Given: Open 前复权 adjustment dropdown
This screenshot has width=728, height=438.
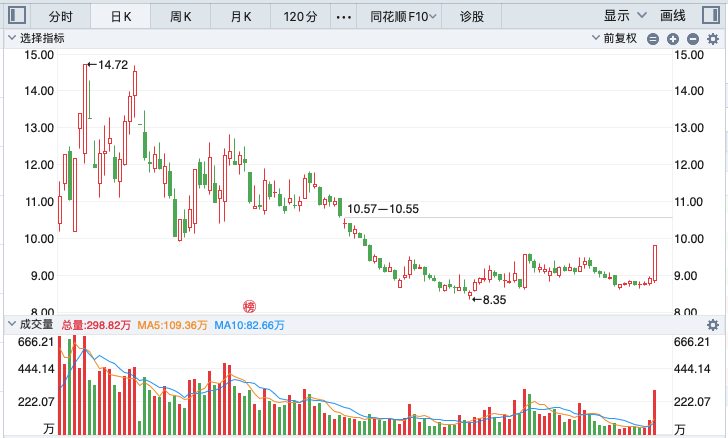Looking at the screenshot, I should point(615,38).
